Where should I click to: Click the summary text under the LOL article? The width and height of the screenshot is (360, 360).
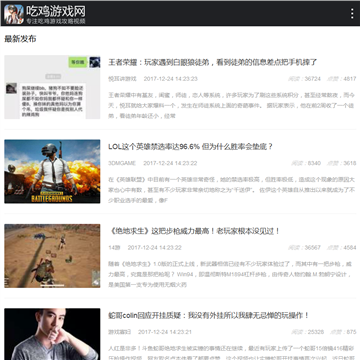pos(232,190)
